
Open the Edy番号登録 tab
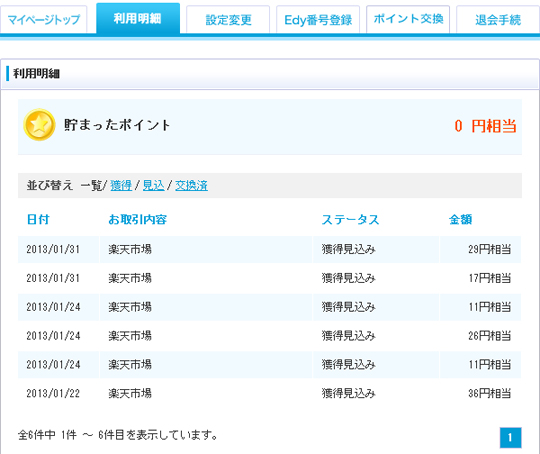318,19
